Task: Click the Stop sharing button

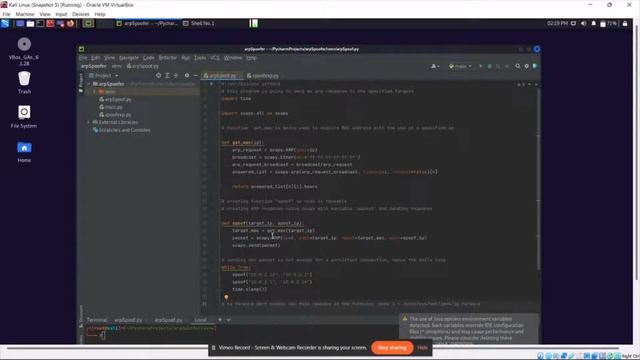Action: [x=392, y=348]
